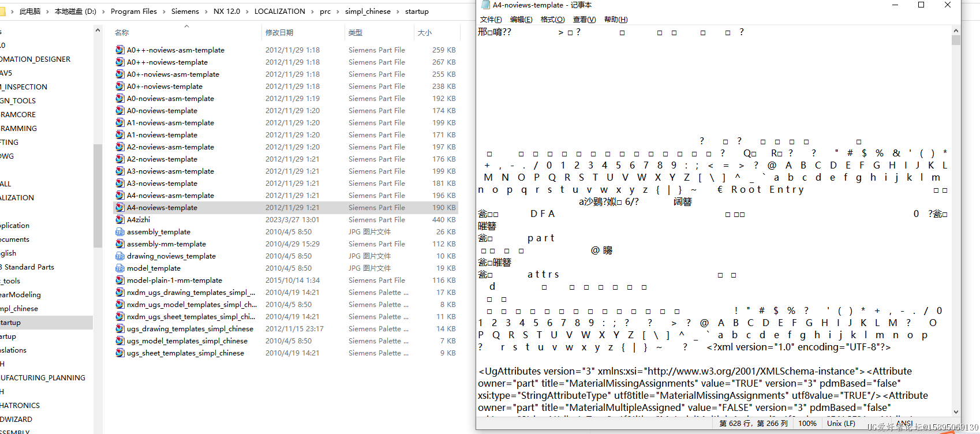The height and width of the screenshot is (434, 980).
Task: Click the A2-noviews-template file icon
Action: coord(120,159)
